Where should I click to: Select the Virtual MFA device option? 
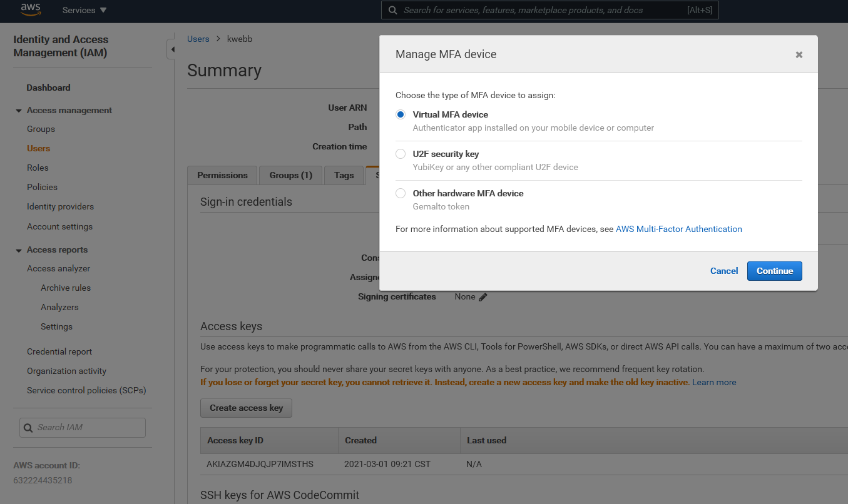401,114
